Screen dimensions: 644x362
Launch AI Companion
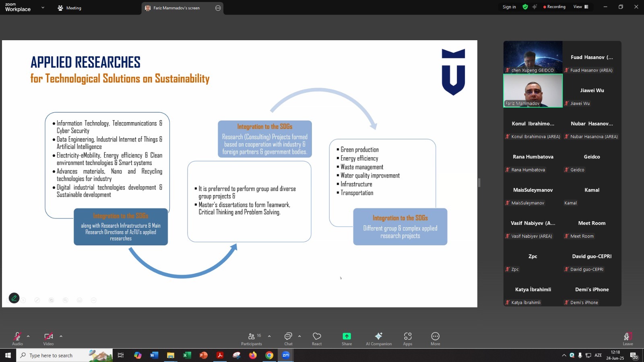(378, 338)
